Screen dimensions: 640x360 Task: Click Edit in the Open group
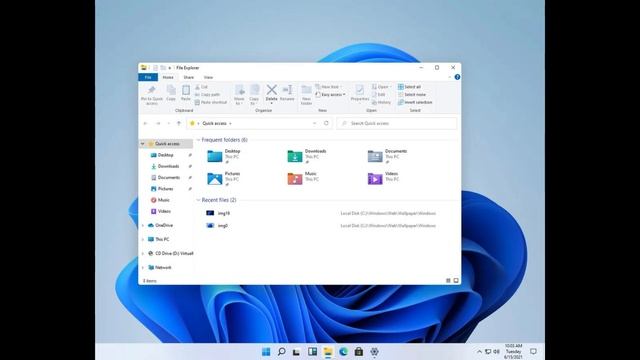click(378, 95)
